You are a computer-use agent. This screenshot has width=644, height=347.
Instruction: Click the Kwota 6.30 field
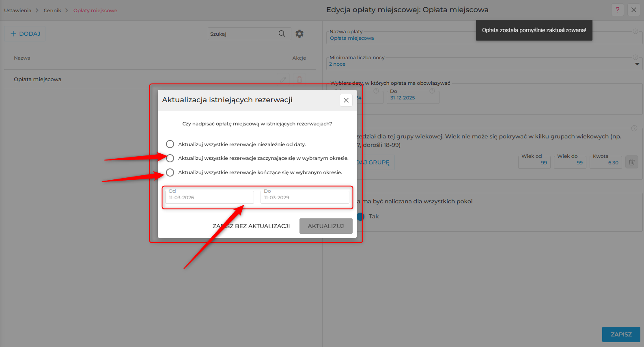coord(606,162)
